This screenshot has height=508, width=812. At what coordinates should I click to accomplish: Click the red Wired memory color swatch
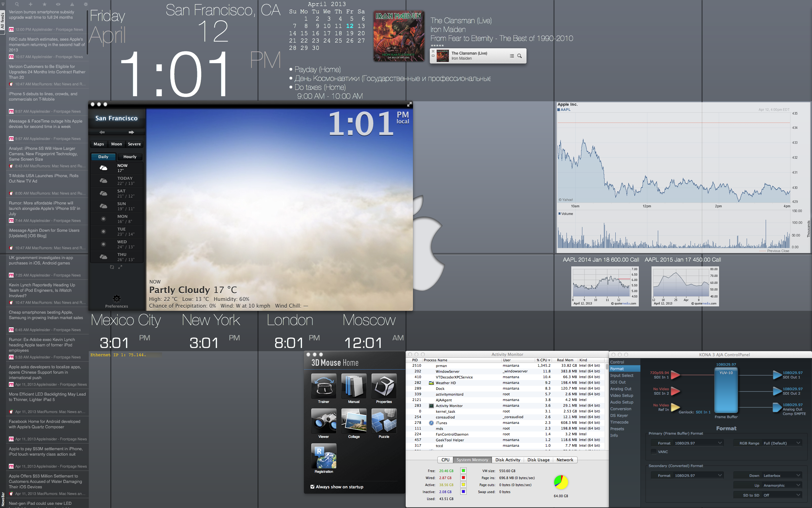(x=463, y=478)
